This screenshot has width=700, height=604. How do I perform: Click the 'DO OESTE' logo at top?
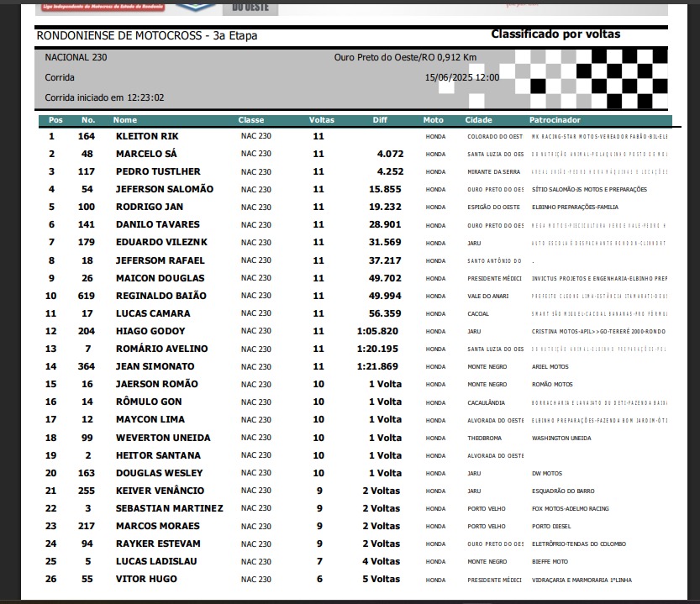250,8
